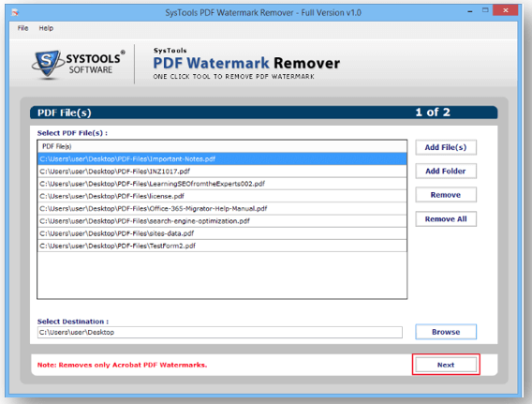532x404 pixels.
Task: Close the Watermark Remover window
Action: (x=506, y=10)
